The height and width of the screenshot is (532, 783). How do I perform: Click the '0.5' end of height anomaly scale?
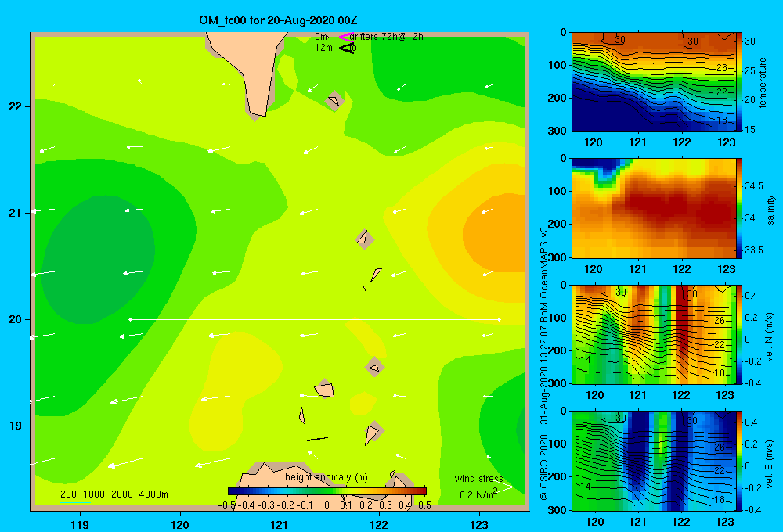pos(425,505)
